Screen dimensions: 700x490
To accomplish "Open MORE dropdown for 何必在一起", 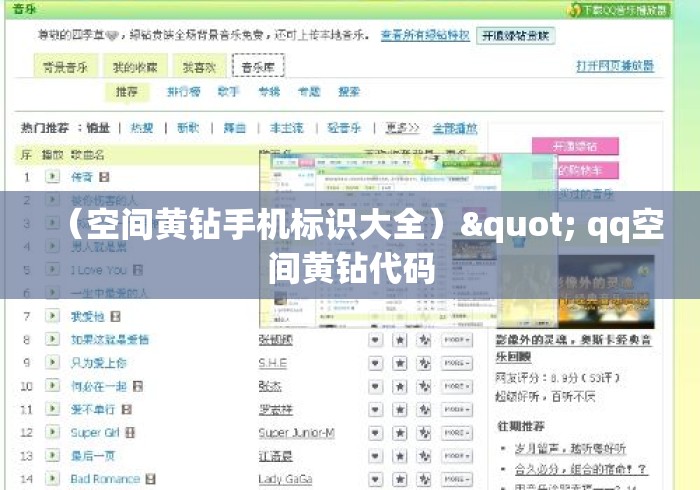I will coord(456,386).
